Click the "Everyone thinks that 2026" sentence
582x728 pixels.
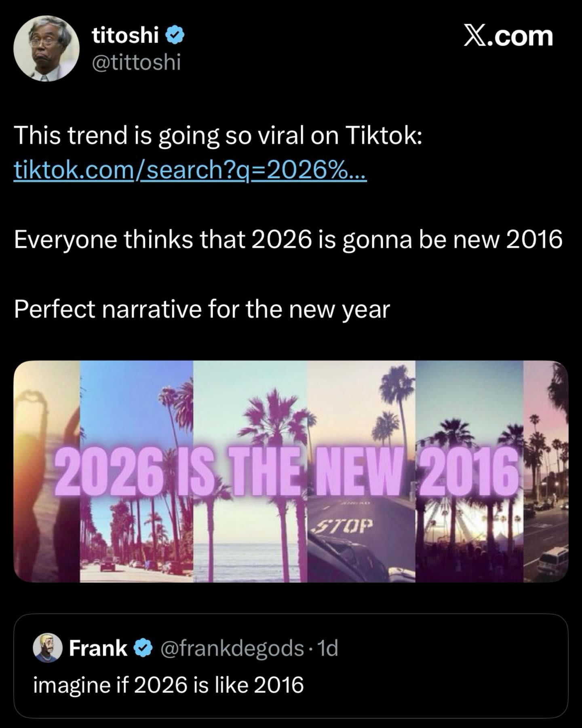[x=288, y=239]
